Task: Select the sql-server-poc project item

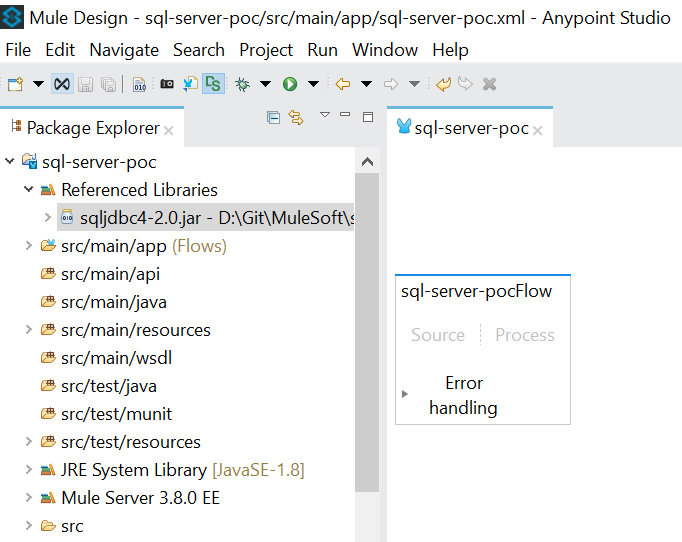Action: [99, 162]
